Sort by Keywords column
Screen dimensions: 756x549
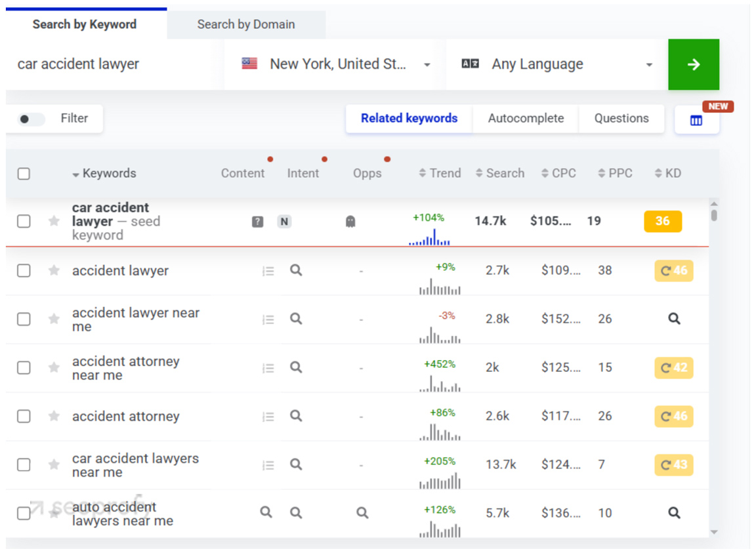click(x=104, y=174)
